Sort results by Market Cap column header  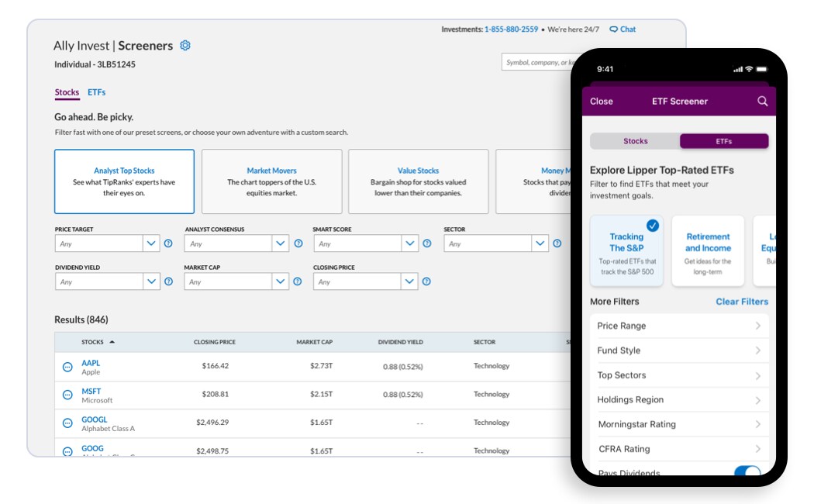(x=315, y=342)
